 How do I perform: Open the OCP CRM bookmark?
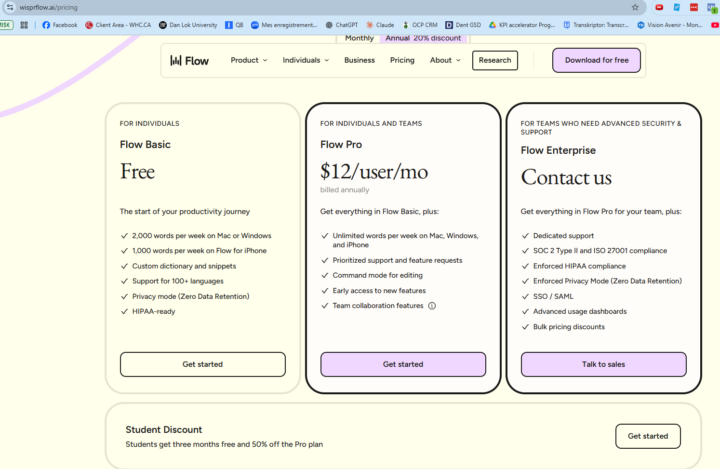[x=420, y=25]
